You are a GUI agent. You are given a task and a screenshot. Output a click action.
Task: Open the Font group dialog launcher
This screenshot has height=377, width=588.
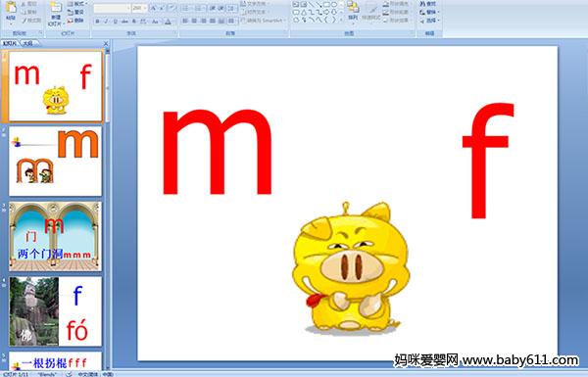[x=174, y=33]
